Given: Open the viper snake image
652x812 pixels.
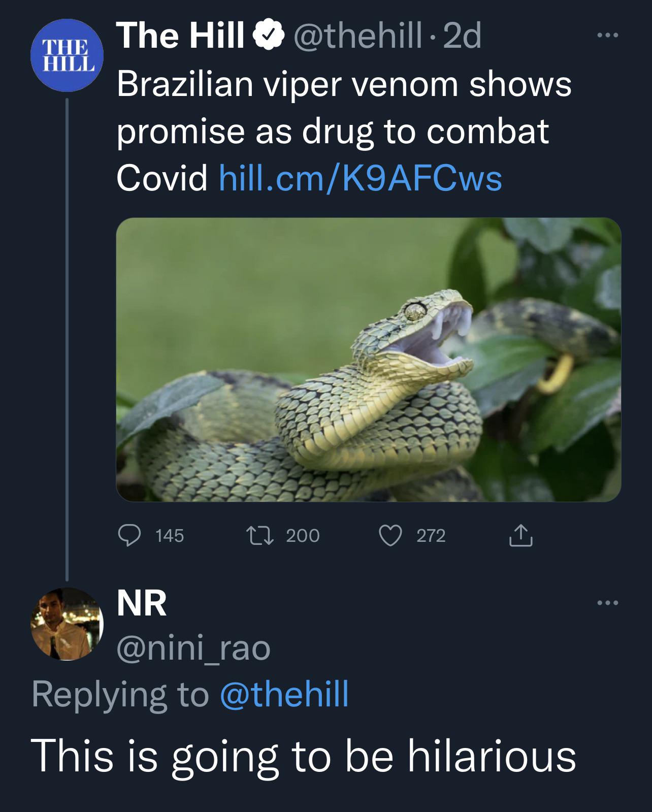Looking at the screenshot, I should tap(369, 360).
